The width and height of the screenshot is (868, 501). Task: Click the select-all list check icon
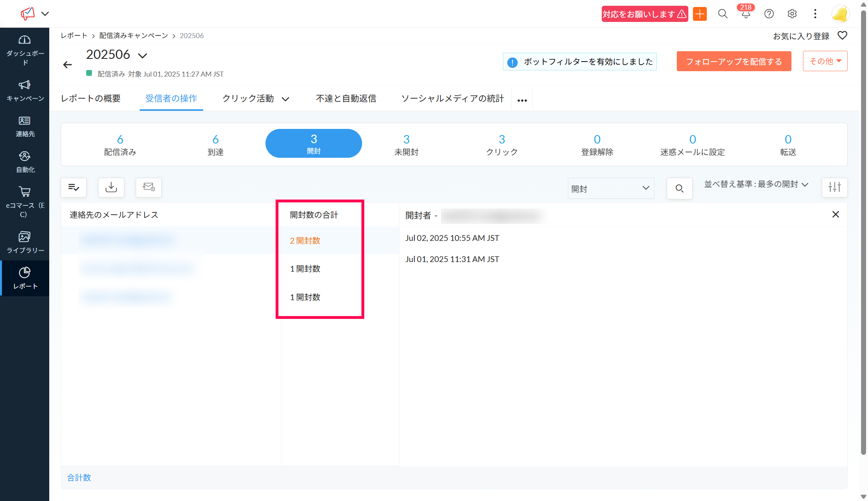73,187
